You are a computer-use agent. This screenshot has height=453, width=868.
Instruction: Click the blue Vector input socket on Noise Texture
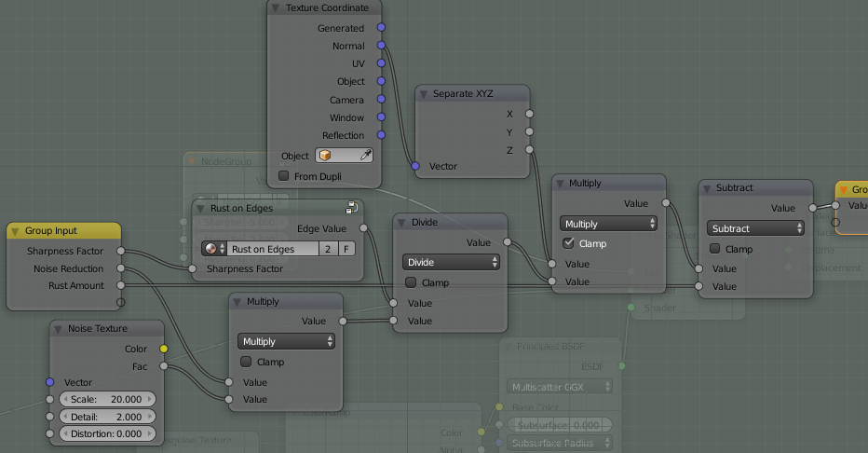pyautogui.click(x=49, y=382)
